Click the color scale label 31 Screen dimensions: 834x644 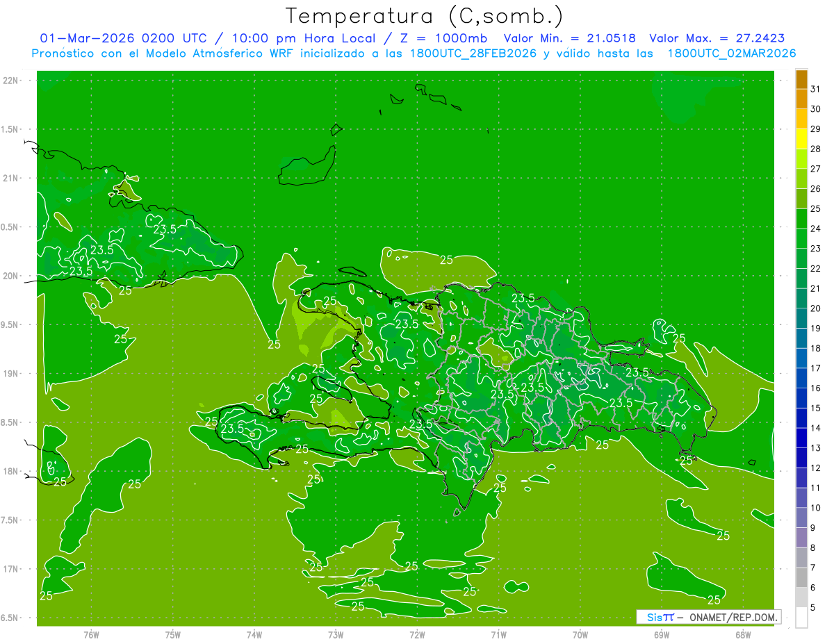815,90
